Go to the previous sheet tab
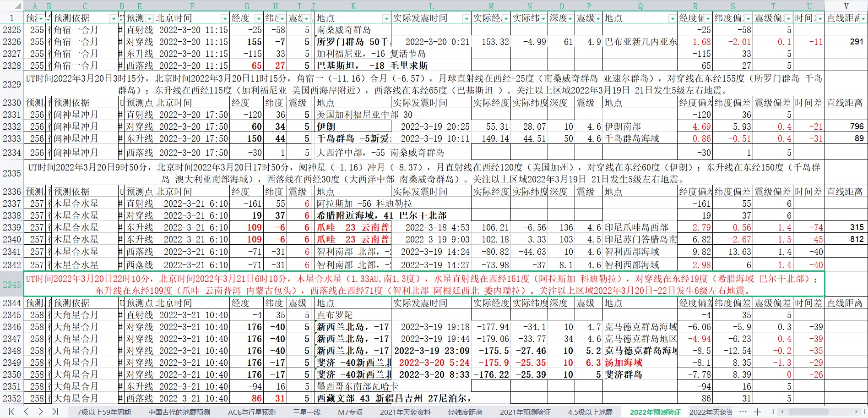868x418 pixels. (x=26, y=412)
